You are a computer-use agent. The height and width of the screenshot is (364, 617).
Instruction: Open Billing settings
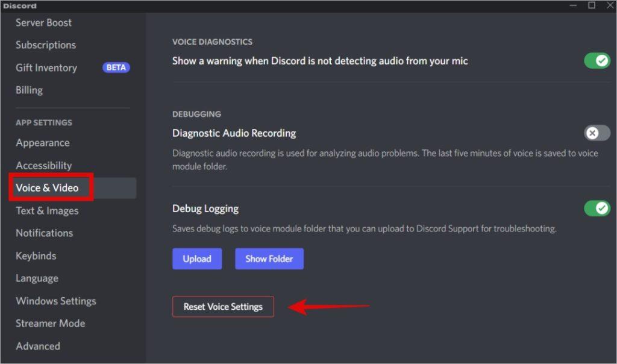(29, 90)
